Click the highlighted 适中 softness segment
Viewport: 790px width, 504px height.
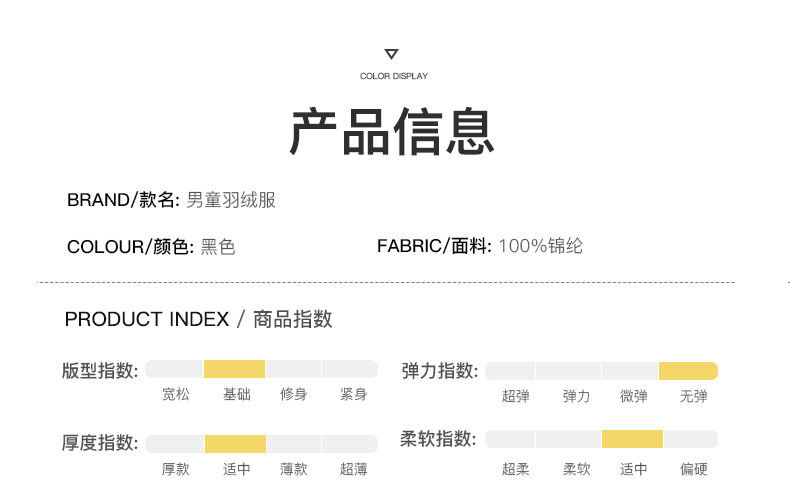pyautogui.click(x=632, y=439)
